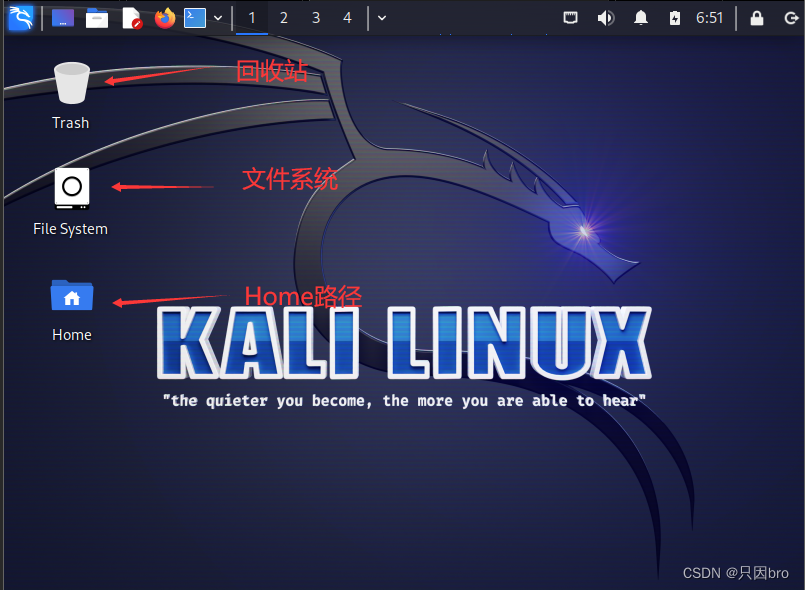Click the volume speaker icon

(606, 18)
